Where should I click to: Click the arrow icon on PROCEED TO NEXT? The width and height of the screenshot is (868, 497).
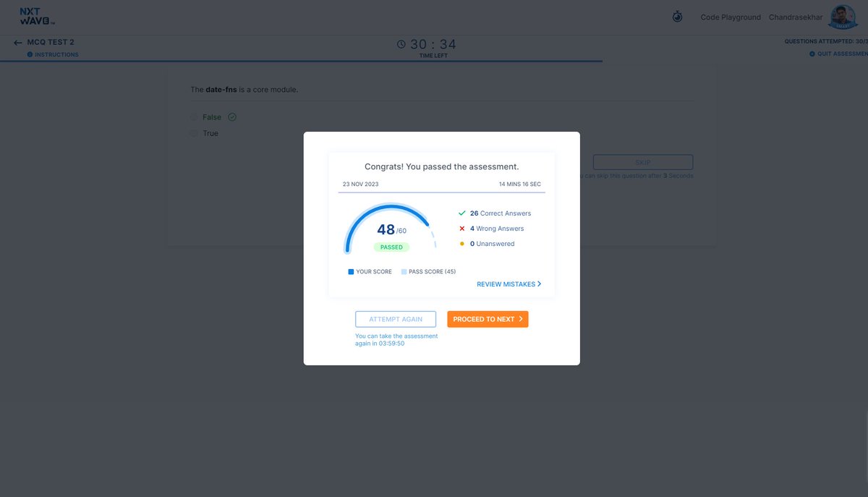click(521, 319)
